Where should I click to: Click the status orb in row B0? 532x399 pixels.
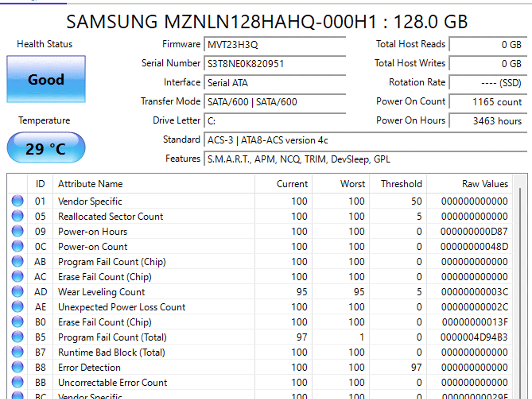coord(18,322)
